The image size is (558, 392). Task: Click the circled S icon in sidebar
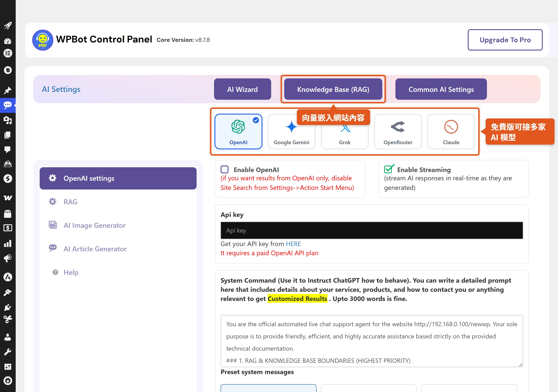coord(8,179)
